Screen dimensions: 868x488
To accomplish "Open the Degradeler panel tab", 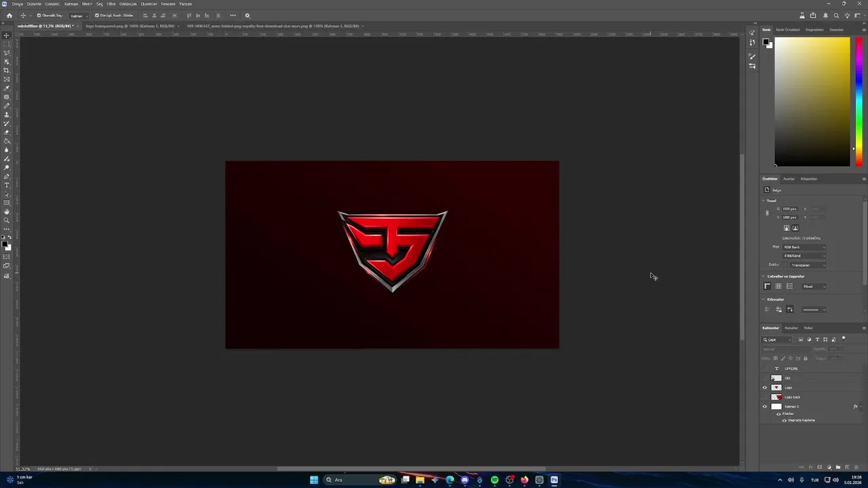I will click(x=814, y=30).
